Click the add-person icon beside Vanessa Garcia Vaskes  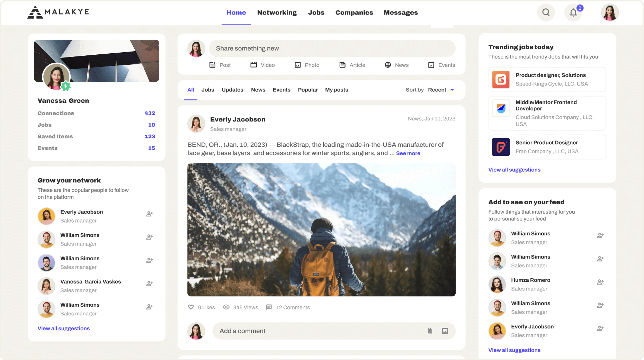point(149,283)
